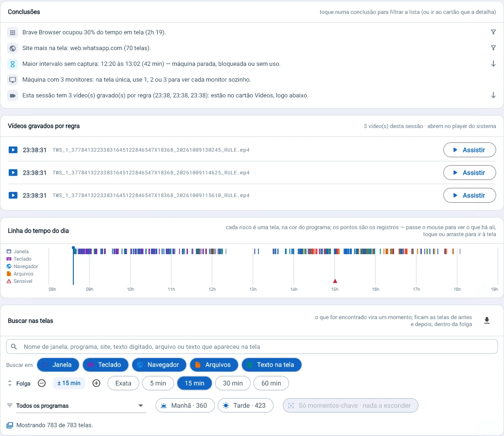The image size is (504, 436).
Task: Decrease Folga with the minus circle
Action: tap(42, 383)
